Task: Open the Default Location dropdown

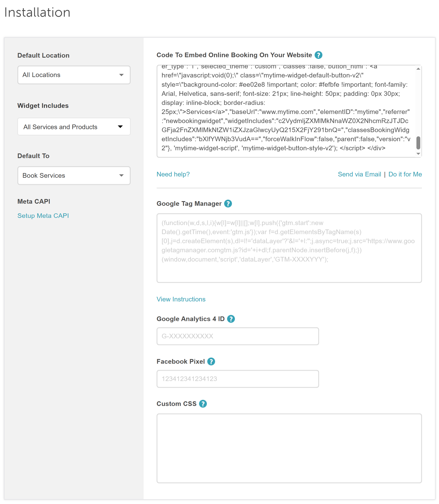Action: tap(74, 75)
